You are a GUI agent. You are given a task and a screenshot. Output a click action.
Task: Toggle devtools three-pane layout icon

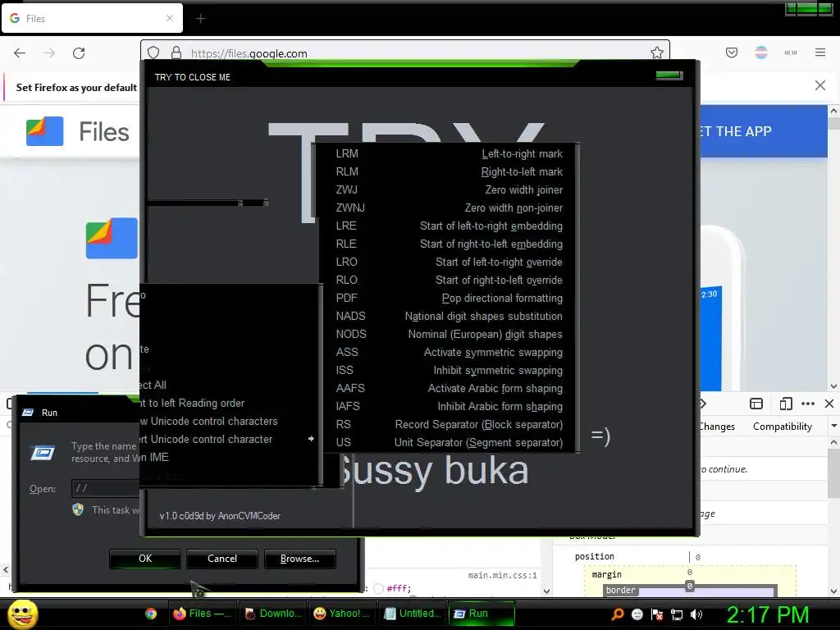click(756, 404)
